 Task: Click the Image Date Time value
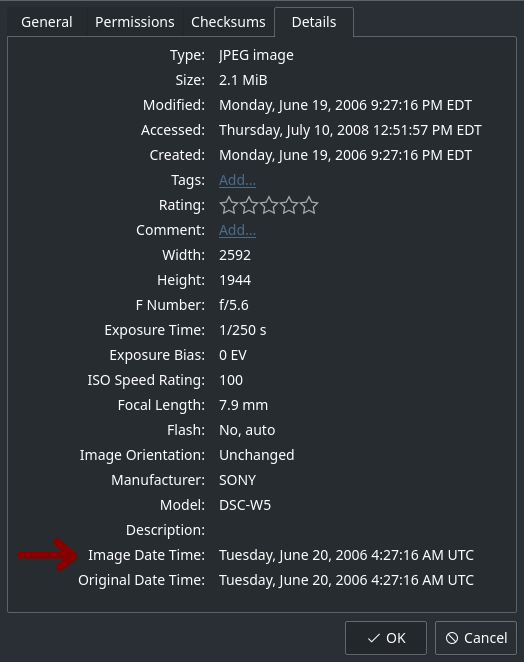(x=346, y=555)
